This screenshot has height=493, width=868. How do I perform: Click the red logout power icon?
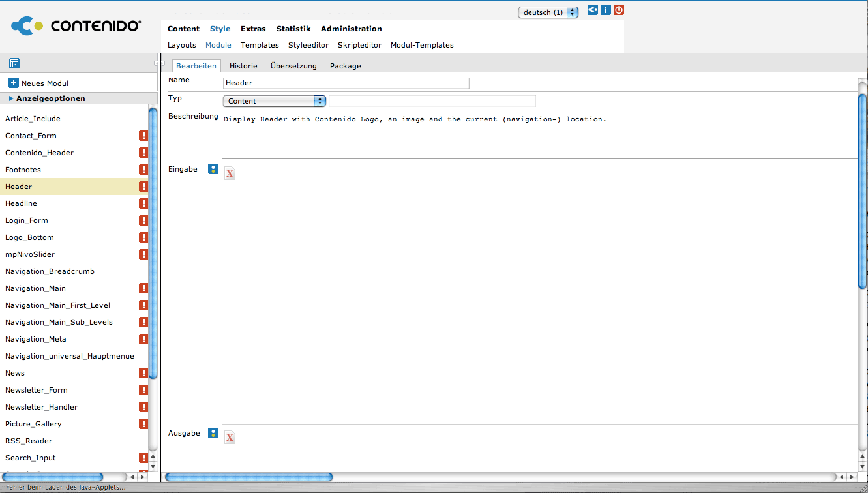pyautogui.click(x=619, y=10)
